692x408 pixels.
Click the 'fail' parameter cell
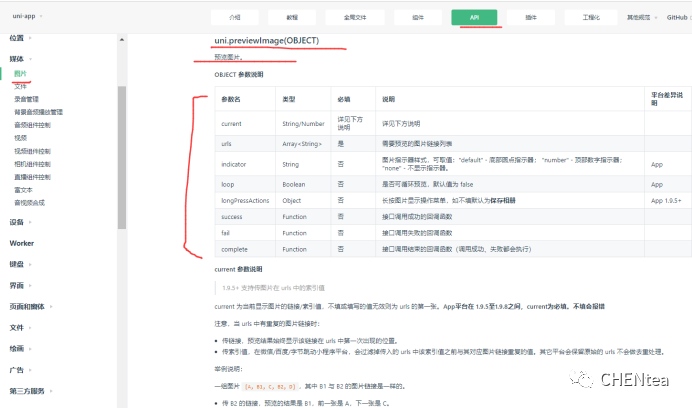coord(245,233)
